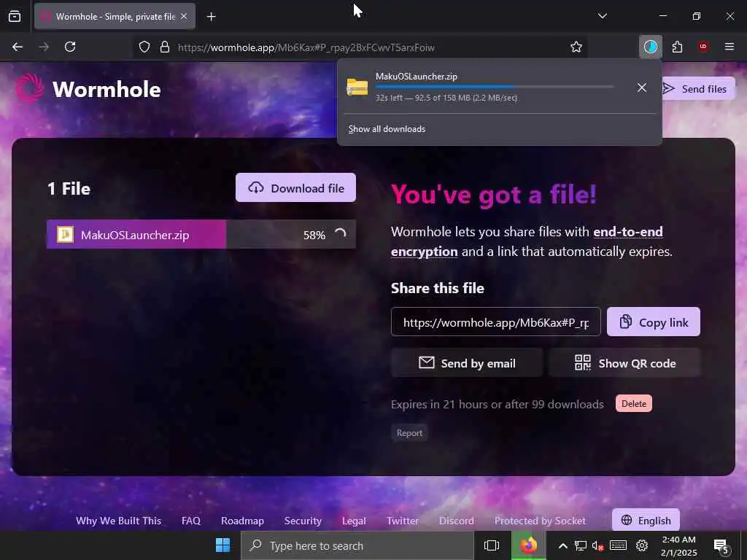The height and width of the screenshot is (560, 747).
Task: Toggle the downloads panel toolbar button
Action: coord(650,47)
